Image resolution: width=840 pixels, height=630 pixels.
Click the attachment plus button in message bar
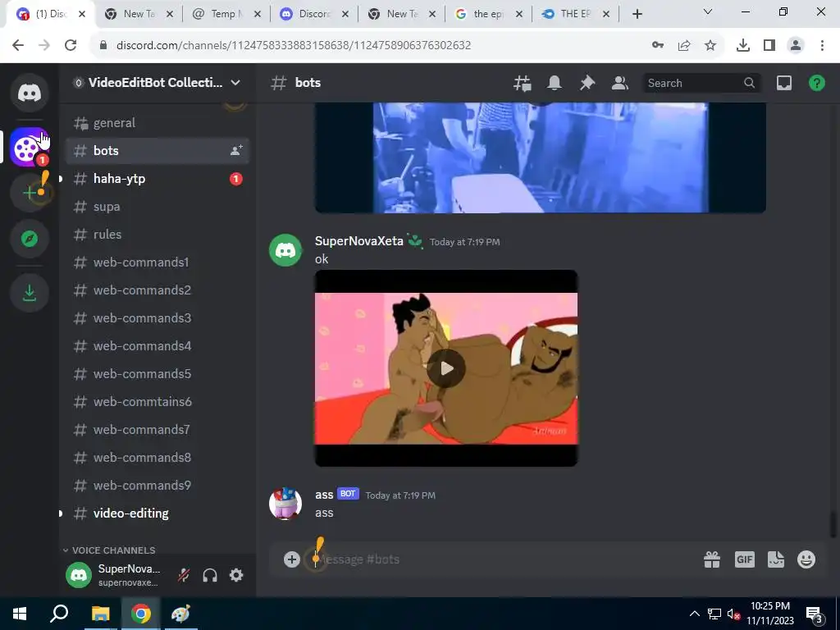pyautogui.click(x=292, y=559)
